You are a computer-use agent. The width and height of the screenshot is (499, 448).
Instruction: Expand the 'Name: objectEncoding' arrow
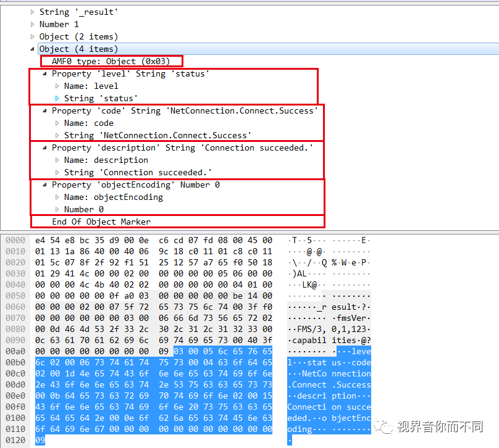pyautogui.click(x=57, y=197)
